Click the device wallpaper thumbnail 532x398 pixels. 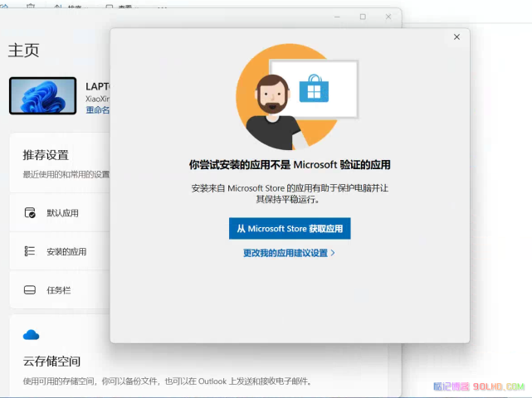43,95
